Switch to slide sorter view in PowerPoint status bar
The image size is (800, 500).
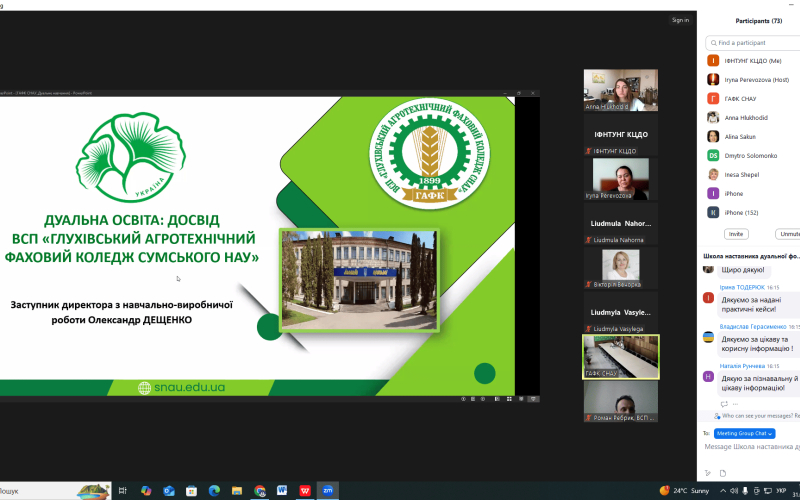tap(509, 399)
